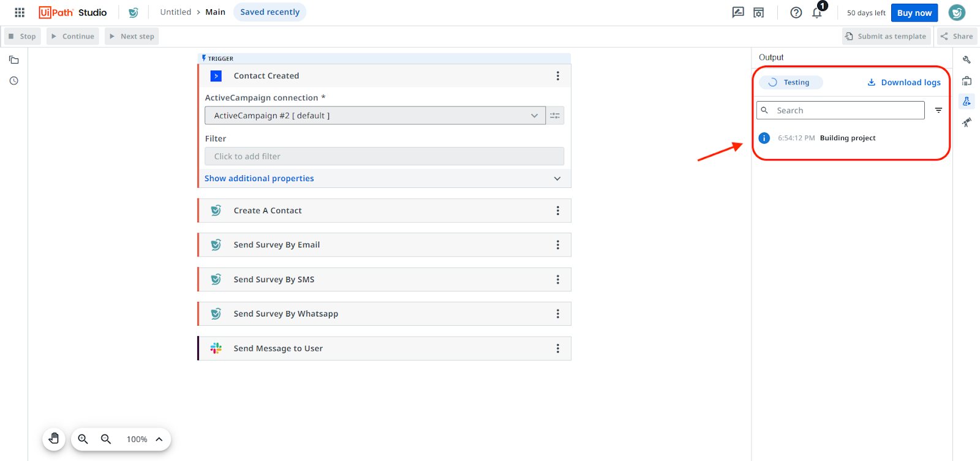Click the zoom out magnifier
Viewport: 980px width, 461px height.
106,439
